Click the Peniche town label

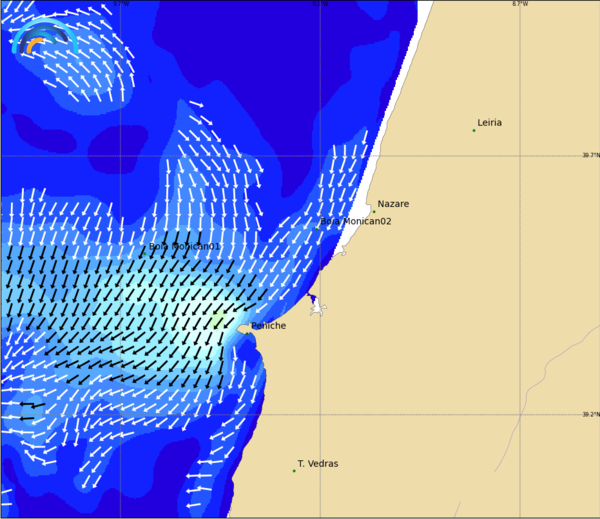(268, 326)
